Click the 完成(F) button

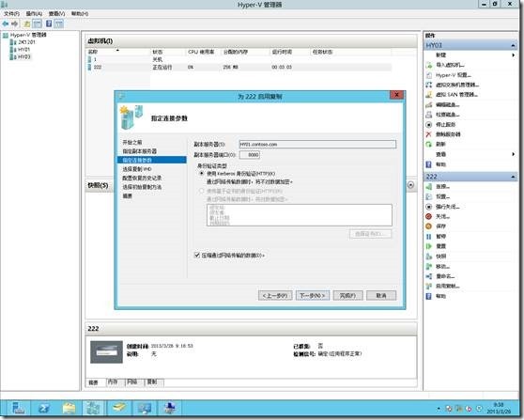point(347,295)
